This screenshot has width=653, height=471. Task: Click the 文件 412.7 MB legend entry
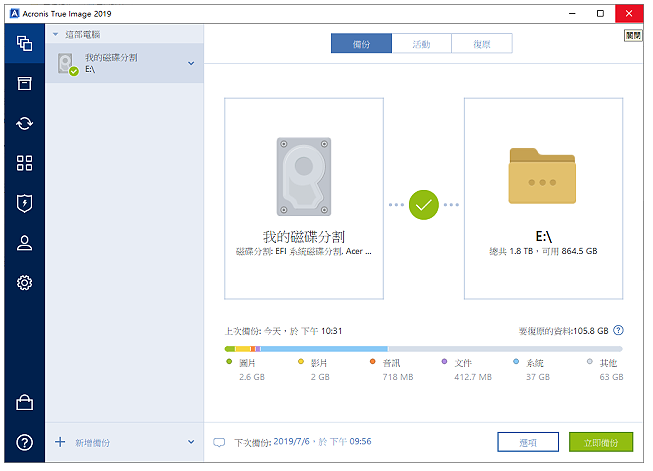pyautogui.click(x=467, y=370)
